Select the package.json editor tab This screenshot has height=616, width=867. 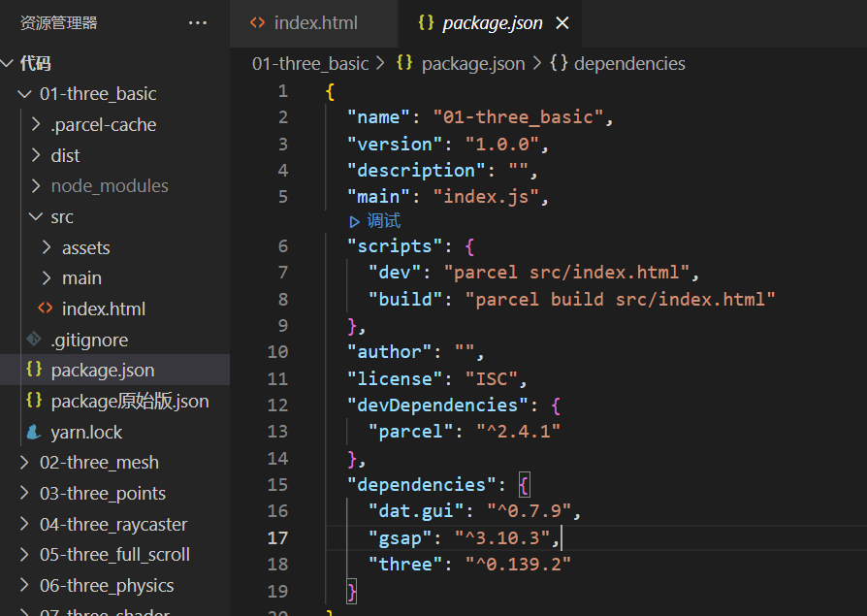(x=492, y=23)
